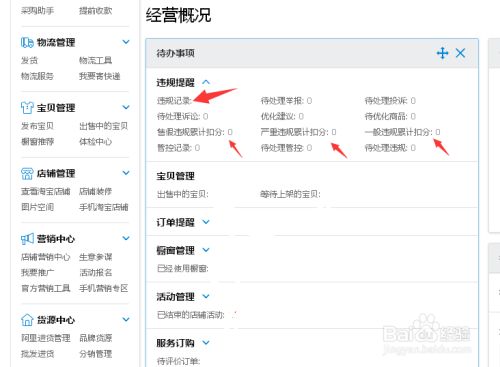Open 橱窗推荐 link
This screenshot has height=367, width=500.
pyautogui.click(x=37, y=142)
